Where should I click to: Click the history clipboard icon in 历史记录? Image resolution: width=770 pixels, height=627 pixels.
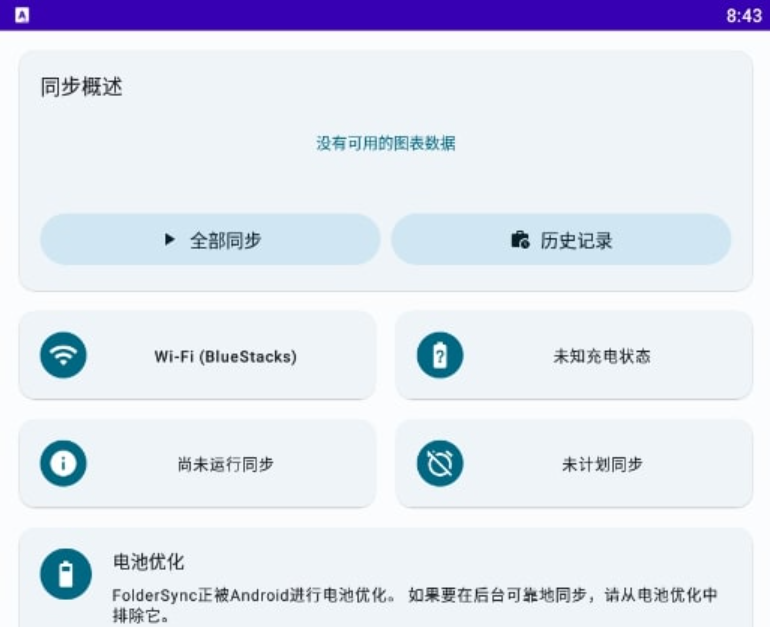click(x=520, y=240)
